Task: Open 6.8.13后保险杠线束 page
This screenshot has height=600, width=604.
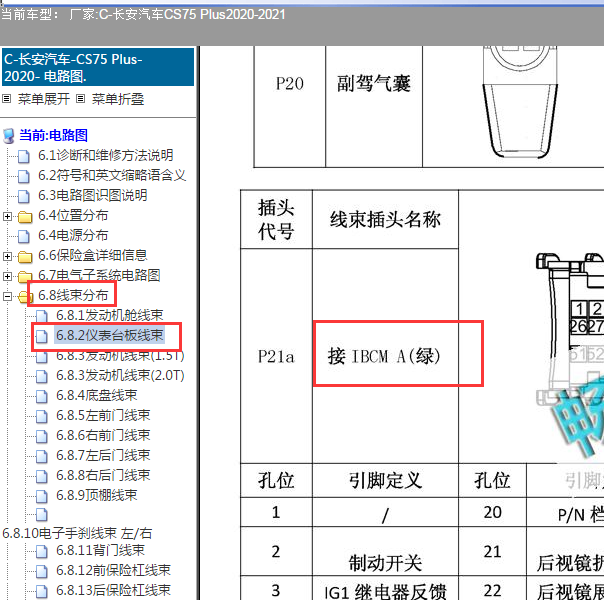Action: (x=113, y=590)
